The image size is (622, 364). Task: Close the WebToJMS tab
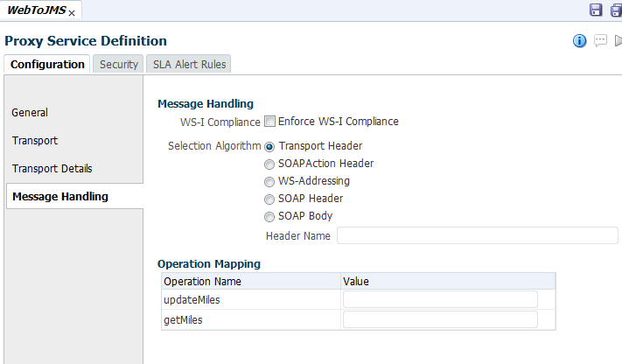(x=72, y=13)
